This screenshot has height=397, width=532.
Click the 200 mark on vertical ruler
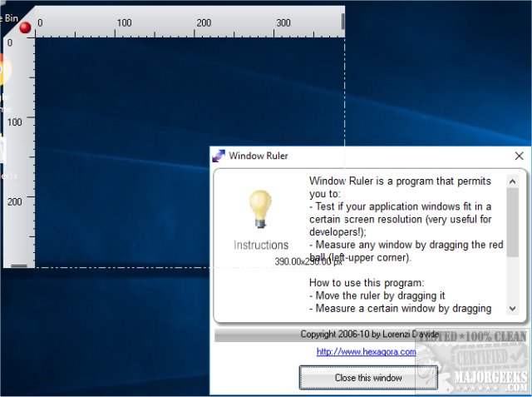[15, 201]
